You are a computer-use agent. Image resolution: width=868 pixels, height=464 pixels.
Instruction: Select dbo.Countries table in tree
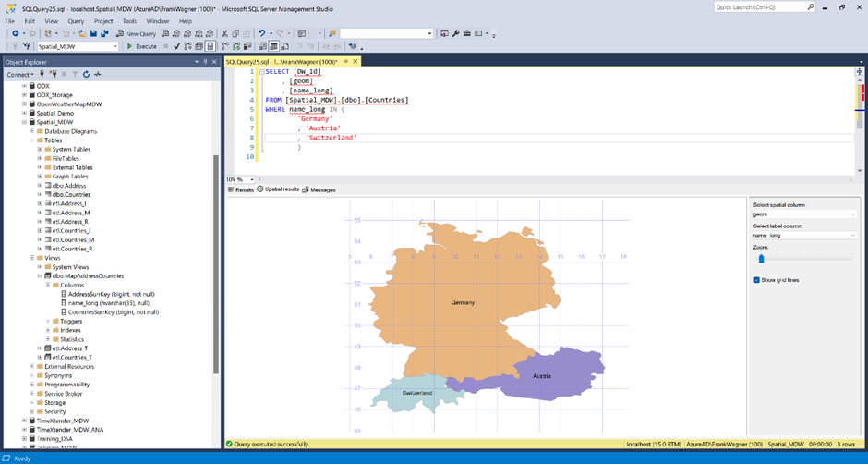71,195
